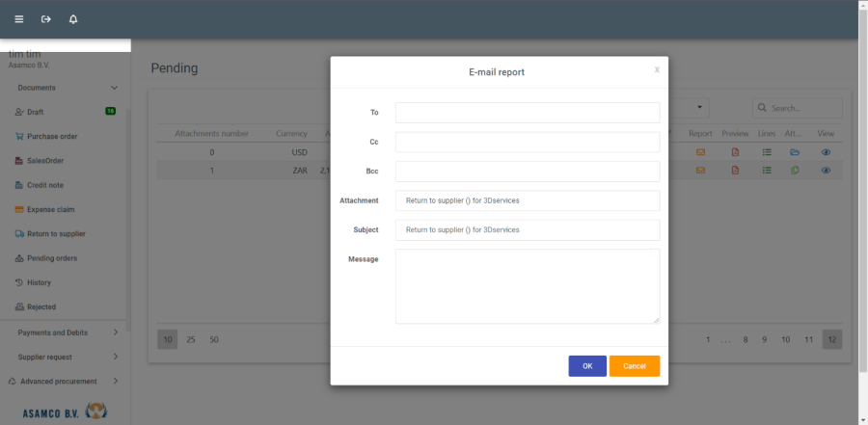Open Return to supplier in sidebar
868x425 pixels.
(x=56, y=234)
